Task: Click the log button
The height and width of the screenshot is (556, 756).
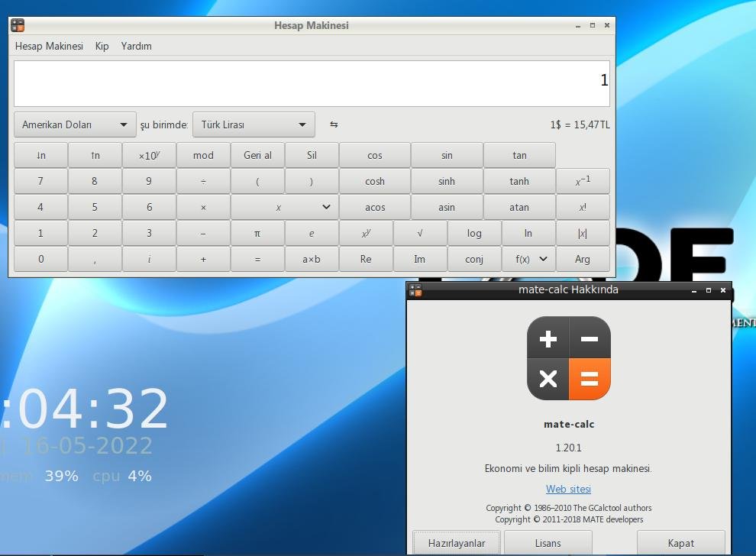Action: coord(474,234)
